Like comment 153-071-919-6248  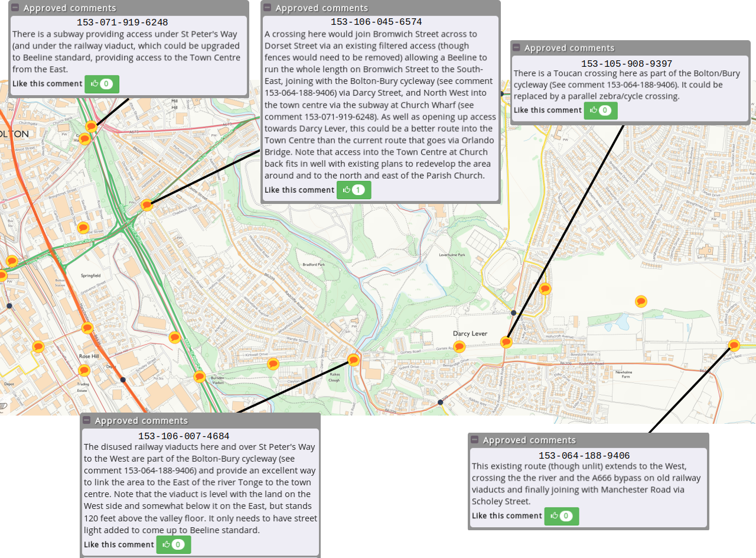(102, 84)
